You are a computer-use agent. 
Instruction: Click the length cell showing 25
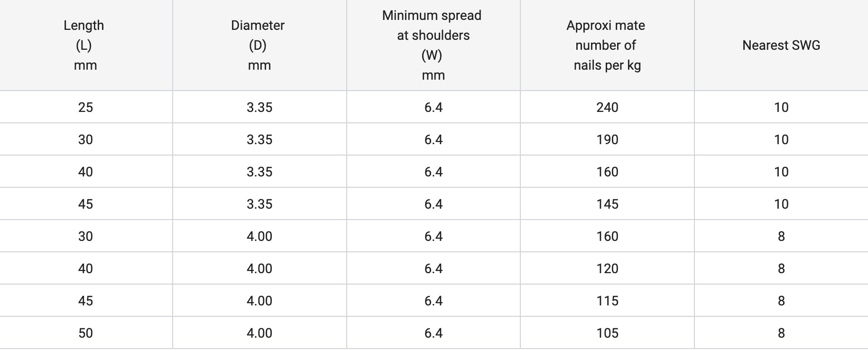(85, 107)
